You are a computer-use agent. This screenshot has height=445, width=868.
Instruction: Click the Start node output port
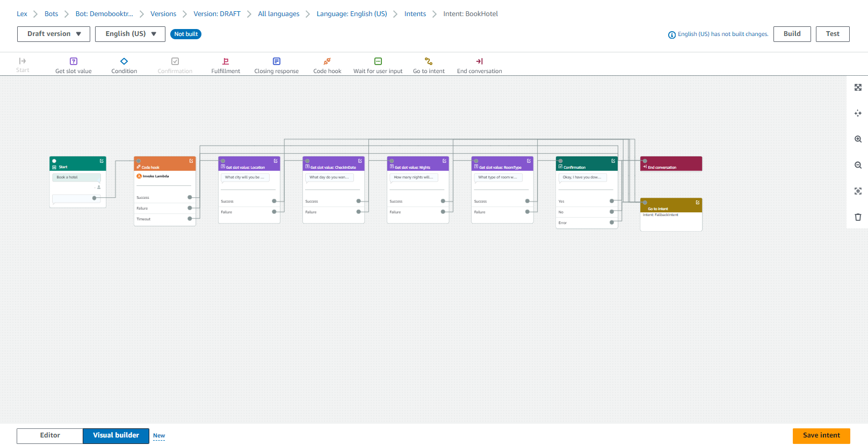95,198
